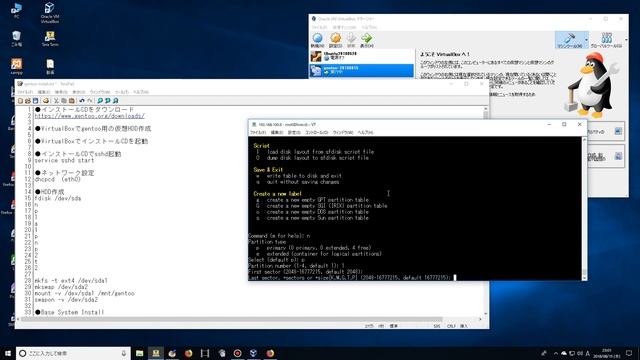Screen dimensions: 640x360
Task: Open Edit (編集) menu in TeraPad
Action: tap(44, 92)
